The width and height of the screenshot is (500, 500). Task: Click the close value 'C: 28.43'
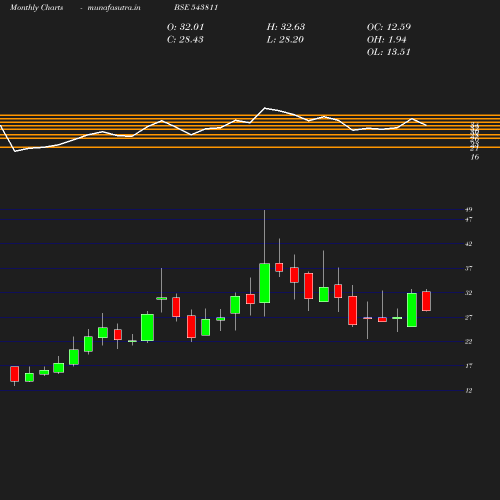click(185, 40)
